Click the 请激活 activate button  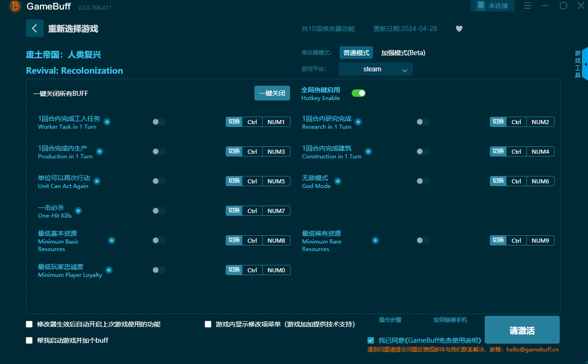(522, 331)
